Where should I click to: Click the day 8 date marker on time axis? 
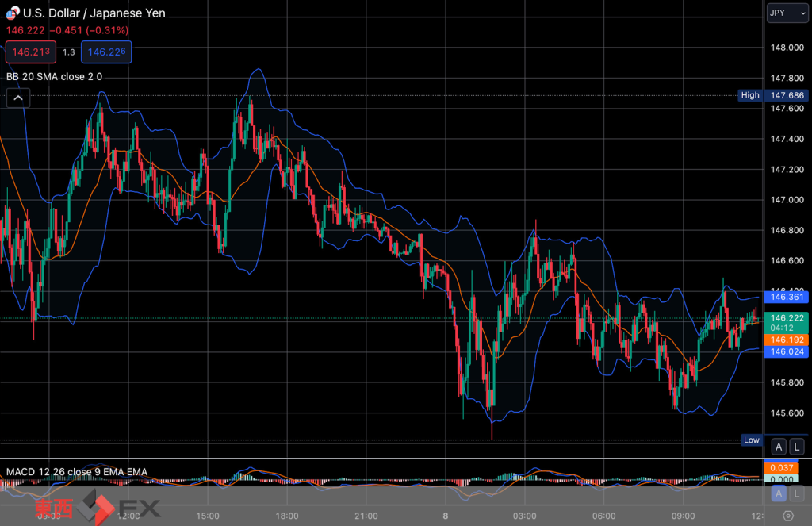pos(446,516)
